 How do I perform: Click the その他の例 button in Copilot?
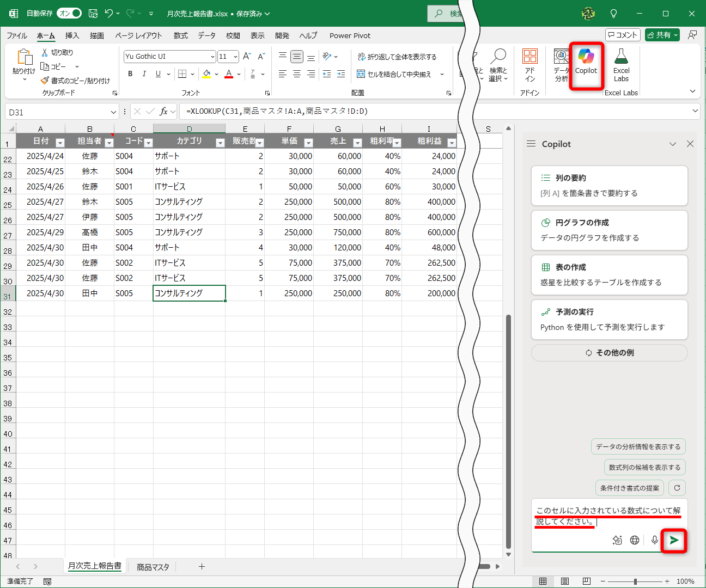609,353
